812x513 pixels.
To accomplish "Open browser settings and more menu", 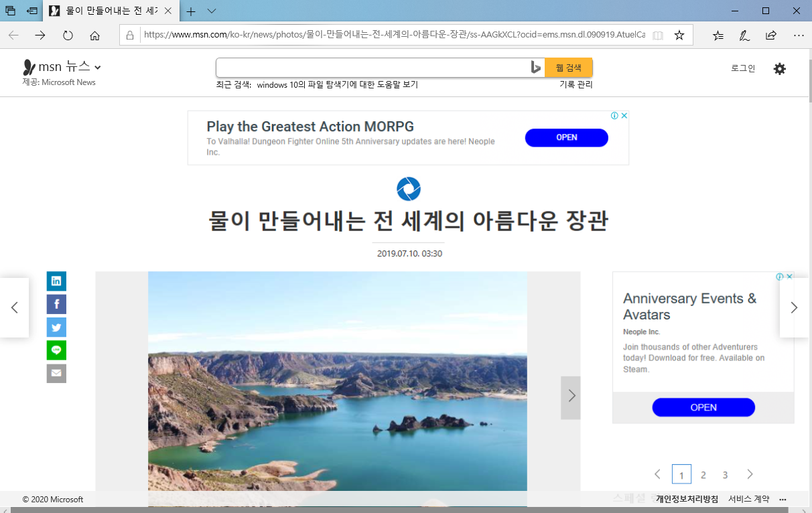I will pos(798,35).
